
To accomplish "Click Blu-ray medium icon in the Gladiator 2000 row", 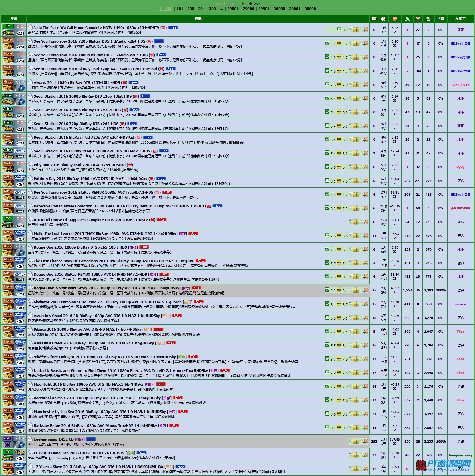I will pos(20,302).
